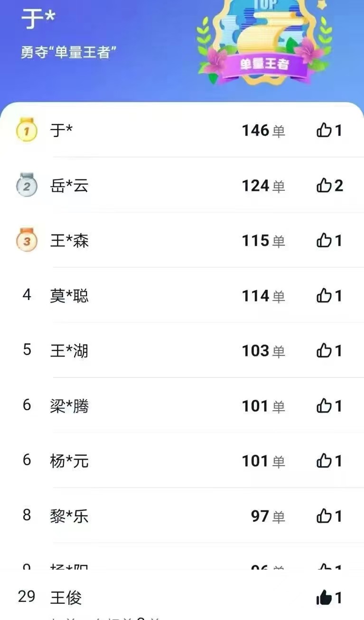Select 黎*乐 in the ranking list
Screen dimensions: 364x620
tap(69, 516)
